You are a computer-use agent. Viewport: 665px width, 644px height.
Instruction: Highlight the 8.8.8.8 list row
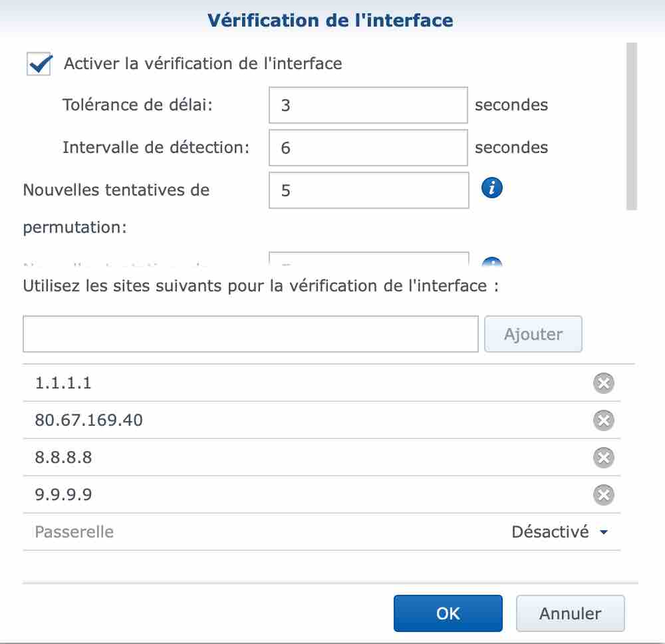(x=266, y=458)
